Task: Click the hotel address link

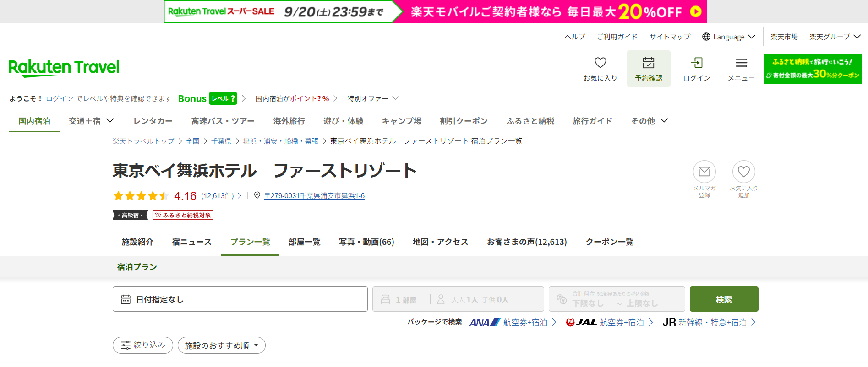Action: tap(314, 196)
